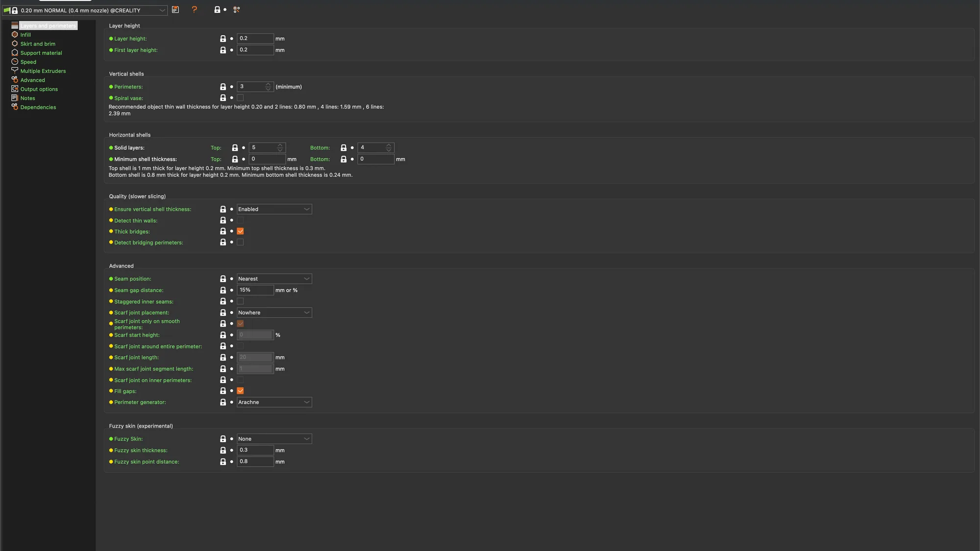The image size is (980, 551).
Task: Click the Top solid layers stepper
Action: point(280,148)
